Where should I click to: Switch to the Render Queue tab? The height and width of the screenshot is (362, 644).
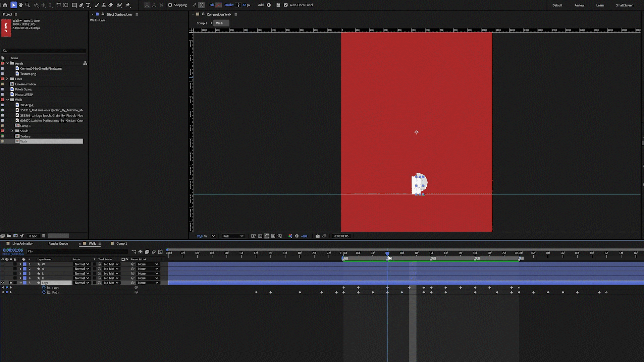[x=58, y=244]
